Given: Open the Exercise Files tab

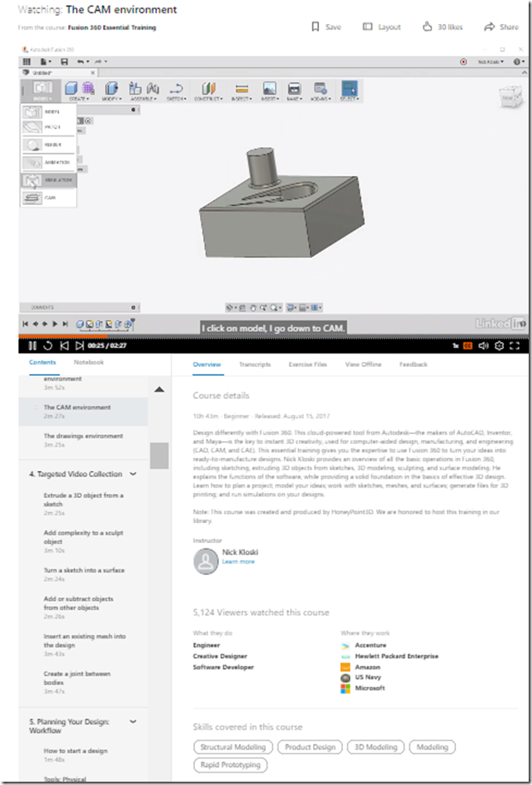Looking at the screenshot, I should point(308,364).
